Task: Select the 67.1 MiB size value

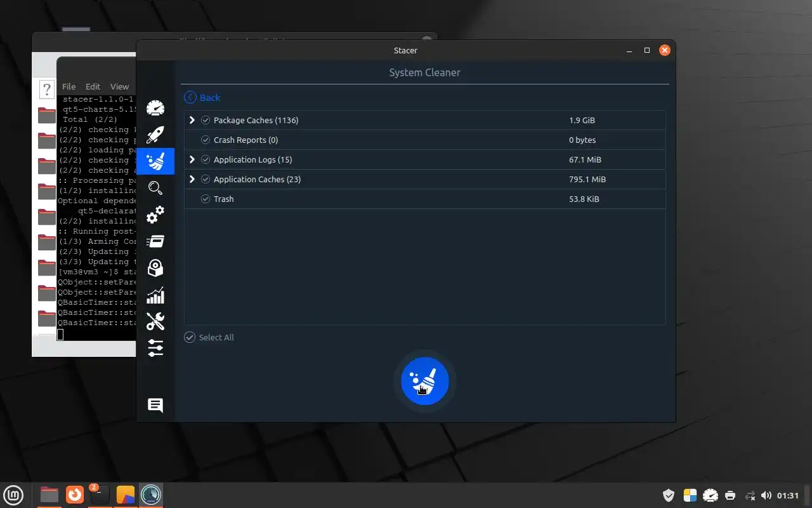Action: [585, 159]
